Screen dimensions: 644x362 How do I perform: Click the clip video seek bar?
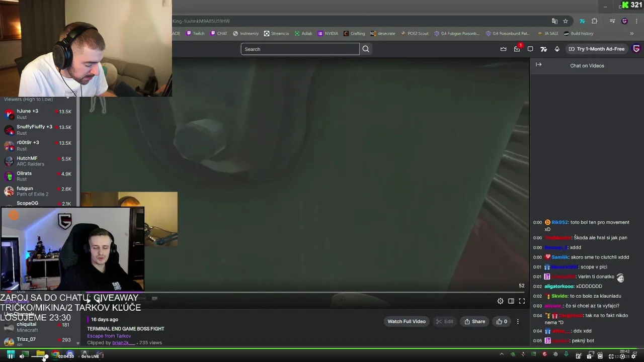pos(305,293)
